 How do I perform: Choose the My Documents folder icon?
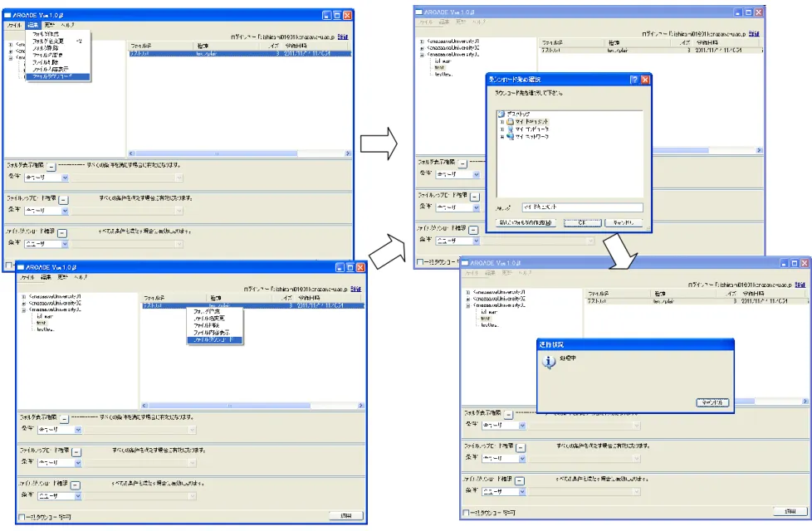pos(510,122)
